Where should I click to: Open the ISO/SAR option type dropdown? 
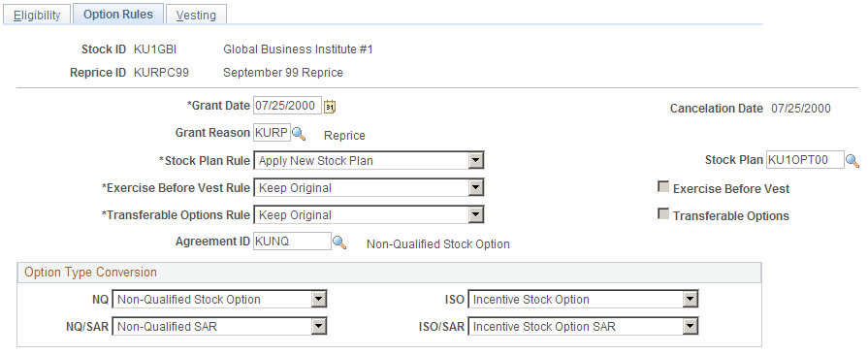coord(584,327)
